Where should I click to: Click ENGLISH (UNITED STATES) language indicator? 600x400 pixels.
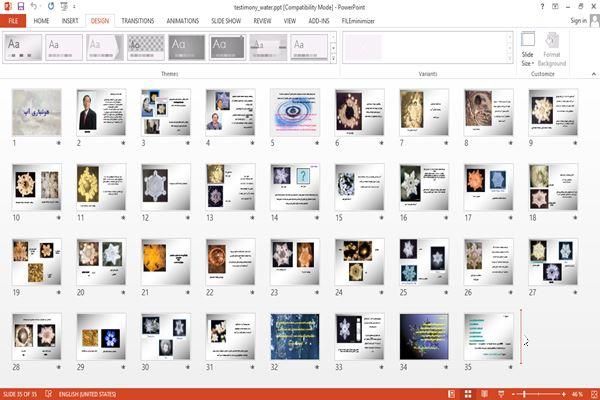(87, 394)
